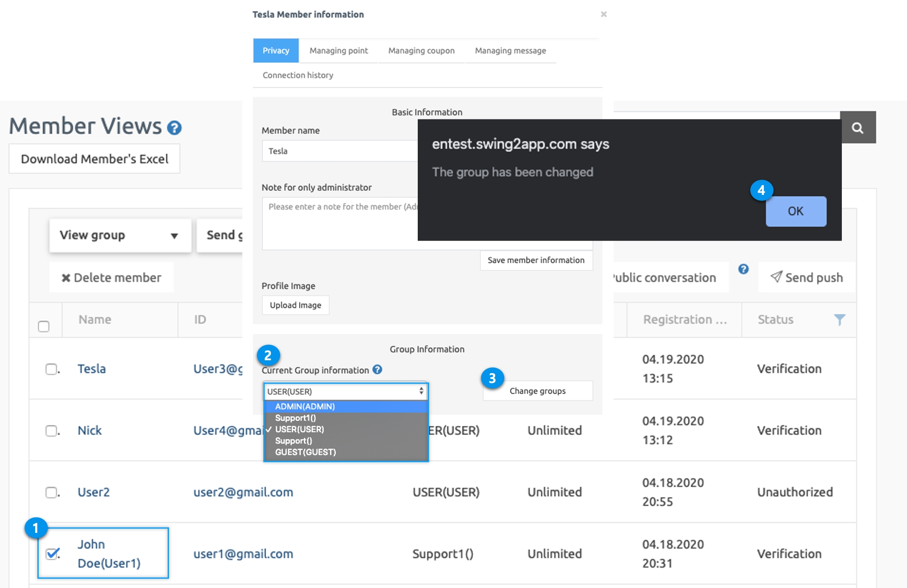The height and width of the screenshot is (588, 907).
Task: Click the Upload Image button
Action: pyautogui.click(x=295, y=305)
